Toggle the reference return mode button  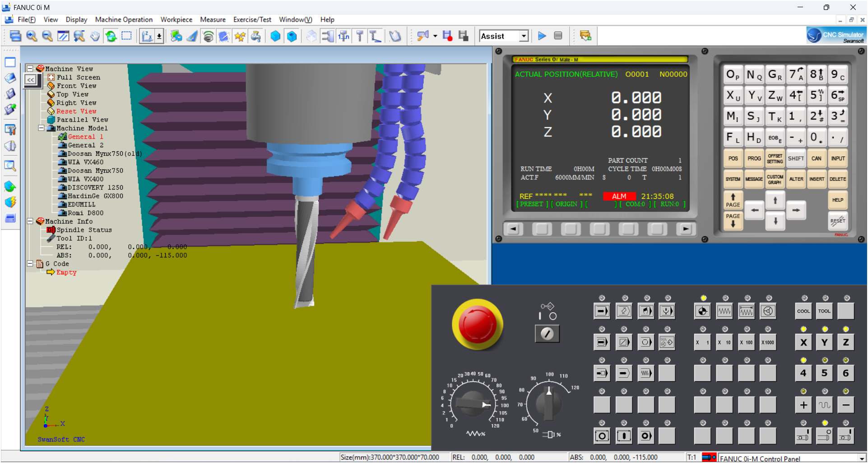(702, 311)
